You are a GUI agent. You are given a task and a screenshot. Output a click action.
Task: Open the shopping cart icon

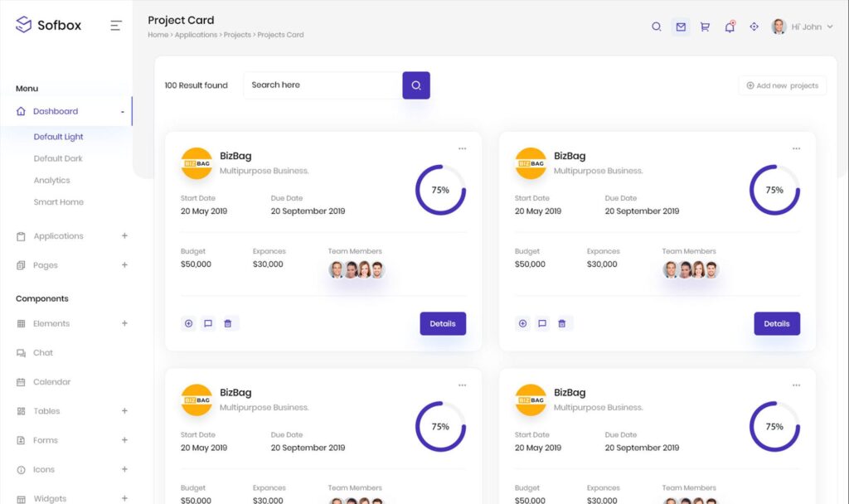pos(705,27)
